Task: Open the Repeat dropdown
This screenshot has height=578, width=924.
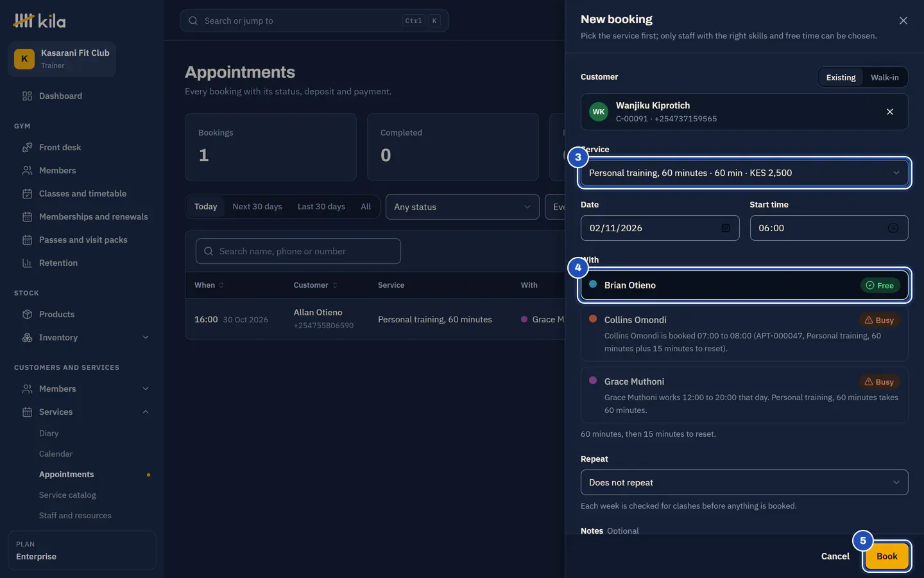Action: click(x=744, y=482)
